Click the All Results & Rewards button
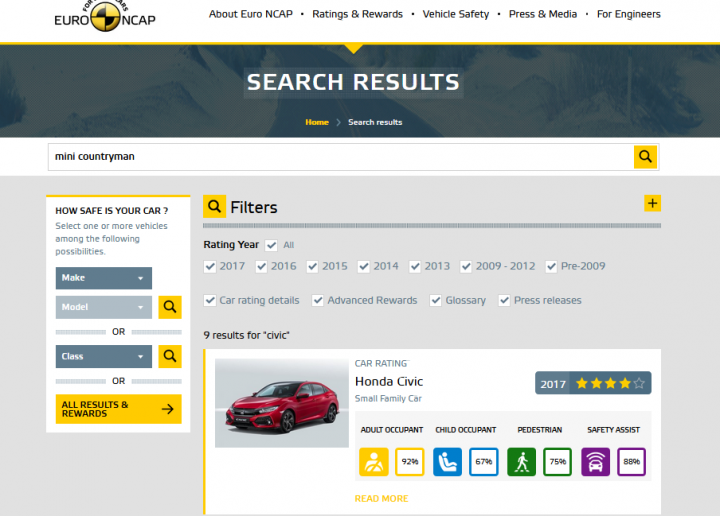 point(118,409)
